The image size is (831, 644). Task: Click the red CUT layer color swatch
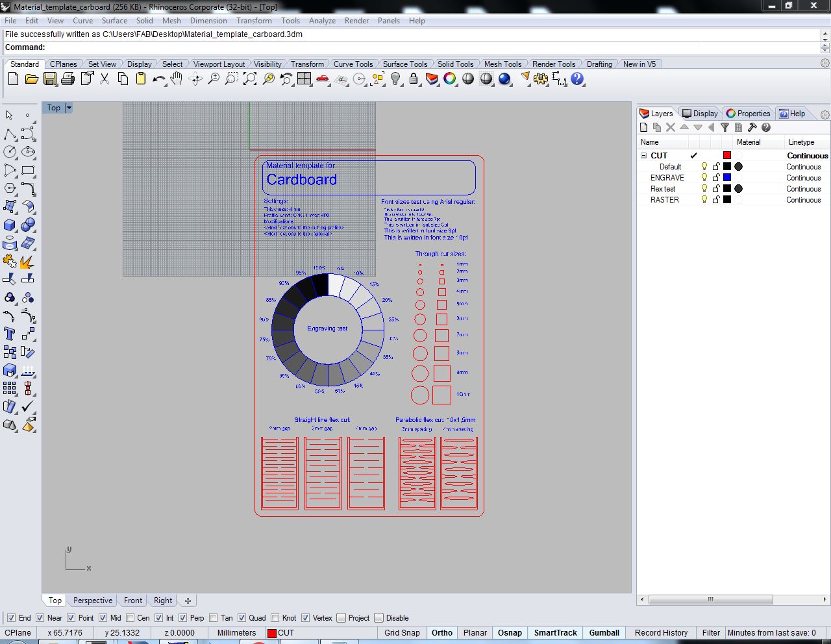[x=727, y=156]
